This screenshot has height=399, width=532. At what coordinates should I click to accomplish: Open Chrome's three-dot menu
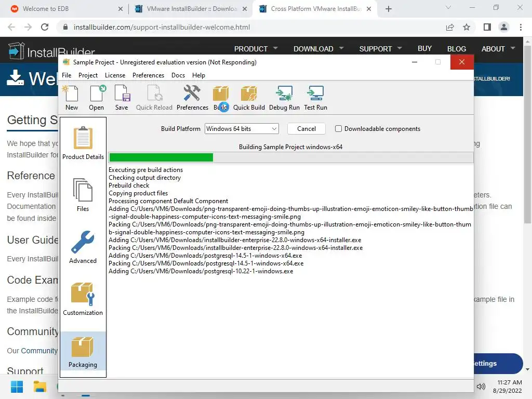click(x=521, y=27)
